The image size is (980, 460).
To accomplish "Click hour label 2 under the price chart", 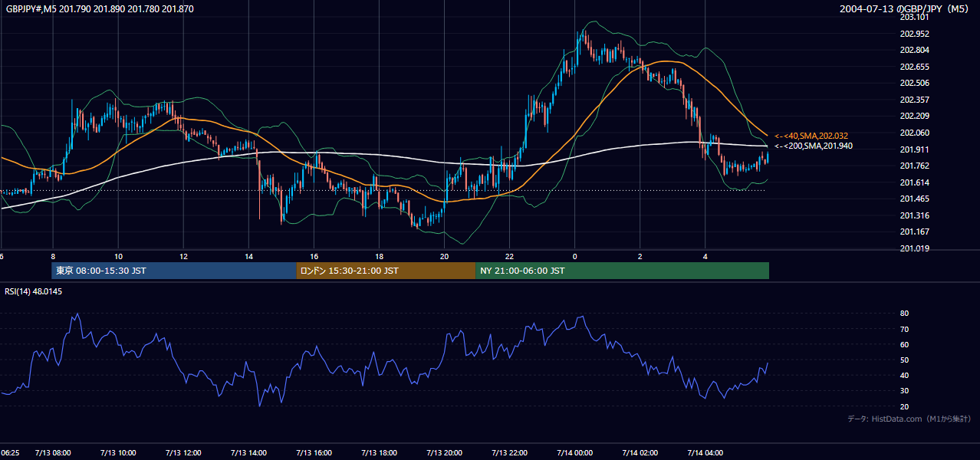I will point(640,256).
